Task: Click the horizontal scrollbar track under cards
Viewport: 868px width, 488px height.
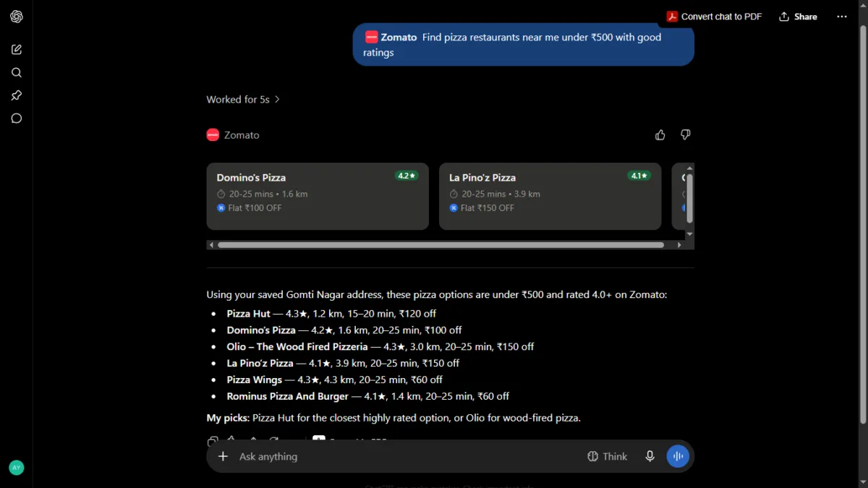Action: [441, 245]
